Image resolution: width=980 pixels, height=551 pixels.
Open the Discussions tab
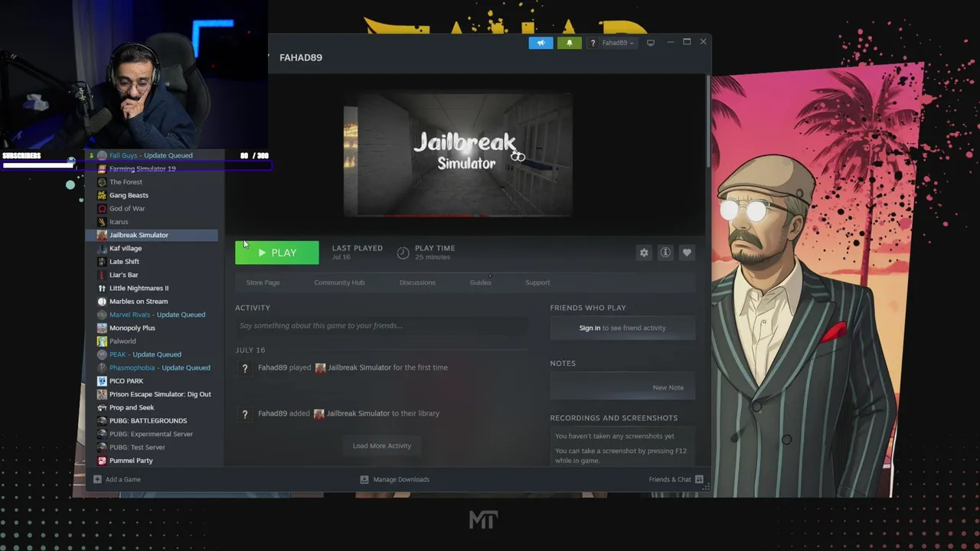(x=417, y=282)
